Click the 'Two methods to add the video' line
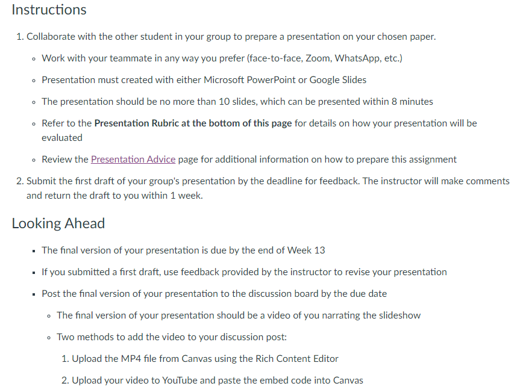Image resolution: width=532 pixels, height=392 pixels. [172, 337]
